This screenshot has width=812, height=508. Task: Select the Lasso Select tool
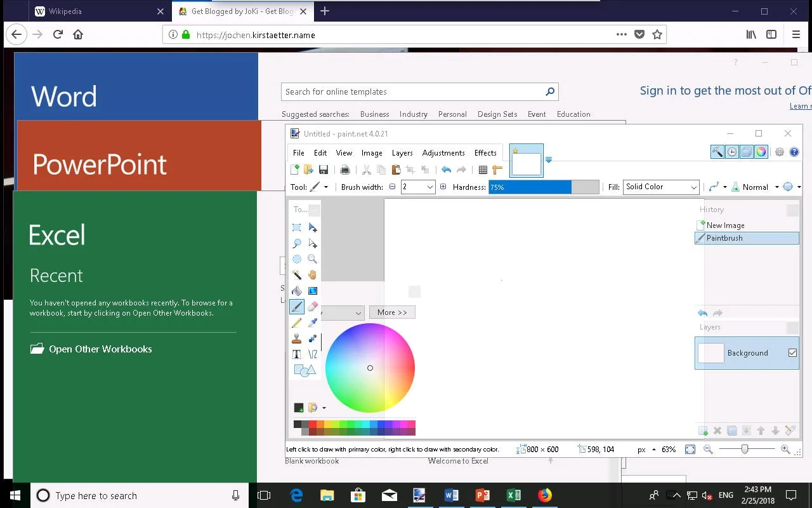click(x=296, y=243)
